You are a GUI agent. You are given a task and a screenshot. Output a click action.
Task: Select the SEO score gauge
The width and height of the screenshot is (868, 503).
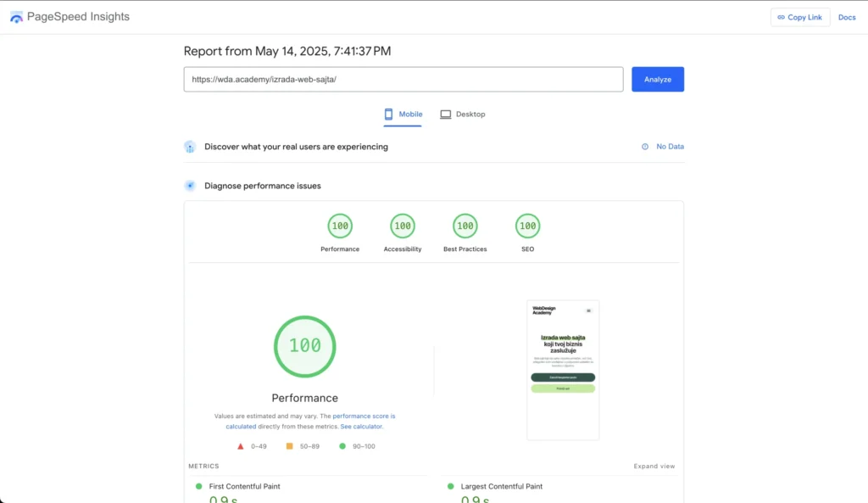(527, 226)
